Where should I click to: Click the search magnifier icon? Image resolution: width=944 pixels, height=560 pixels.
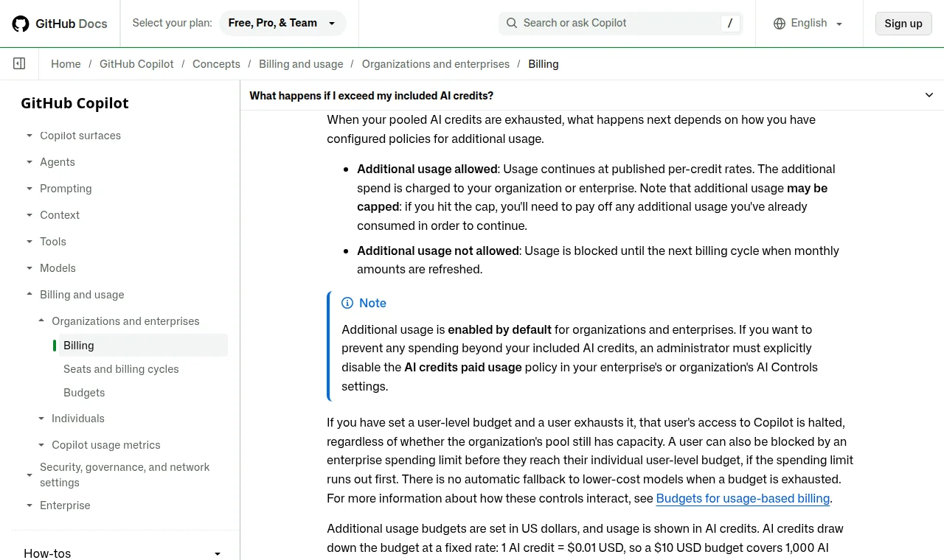tap(512, 24)
